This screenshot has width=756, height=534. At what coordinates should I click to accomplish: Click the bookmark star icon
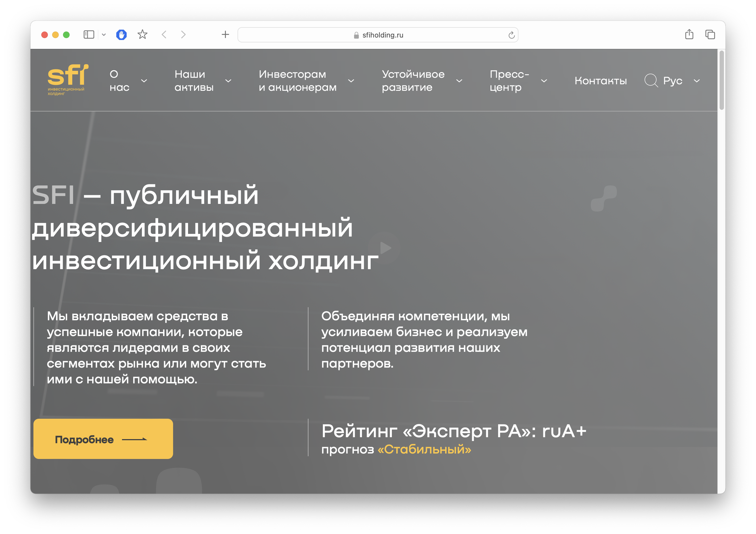click(x=142, y=35)
